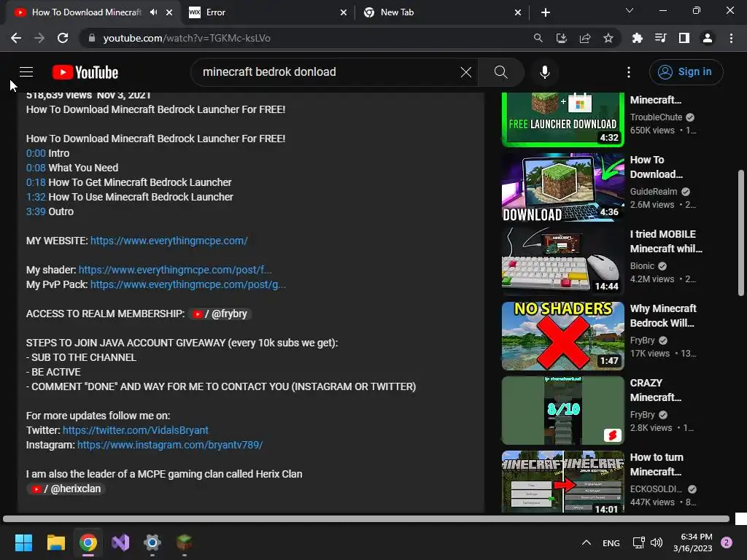The image size is (747, 560).
Task: Open YouTube settings three-dot menu
Action: point(629,72)
